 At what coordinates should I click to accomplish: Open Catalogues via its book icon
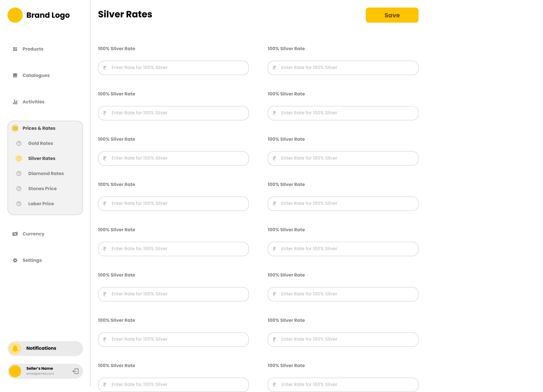coord(15,75)
